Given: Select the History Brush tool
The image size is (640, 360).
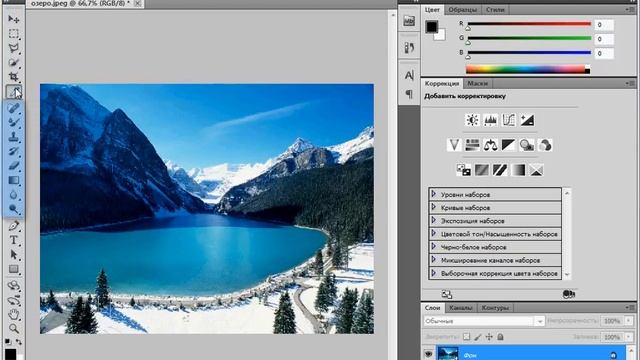Looking at the screenshot, I should [13, 151].
